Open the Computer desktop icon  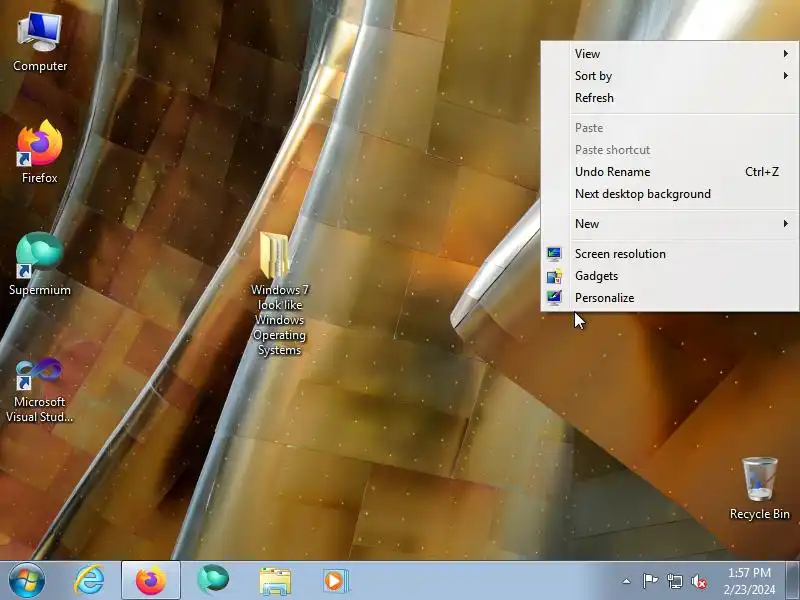(40, 42)
